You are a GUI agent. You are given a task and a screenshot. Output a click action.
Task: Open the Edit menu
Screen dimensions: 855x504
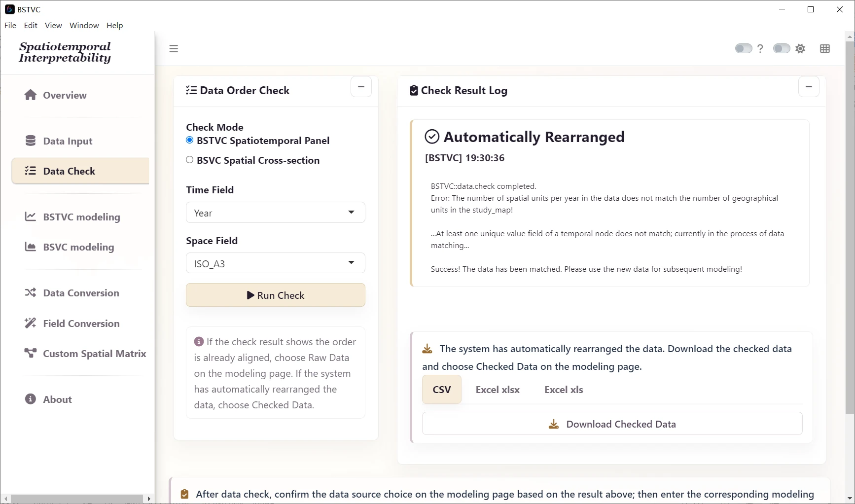point(31,25)
